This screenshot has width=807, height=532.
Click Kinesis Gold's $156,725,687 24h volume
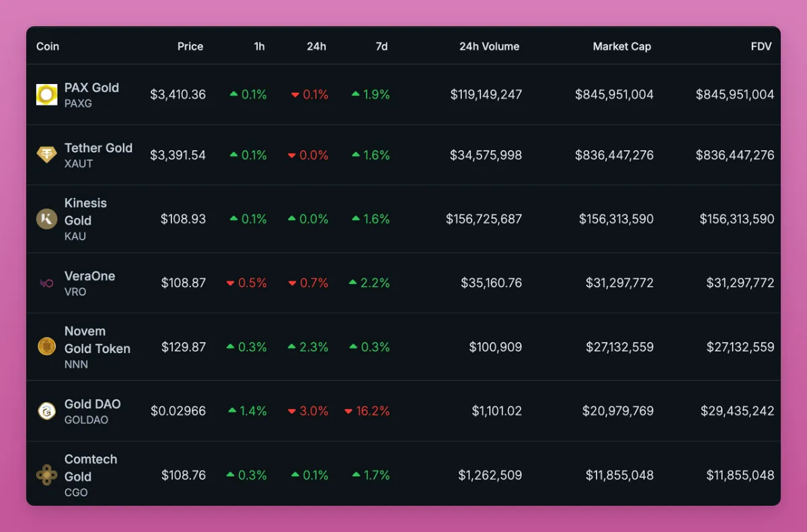click(484, 219)
